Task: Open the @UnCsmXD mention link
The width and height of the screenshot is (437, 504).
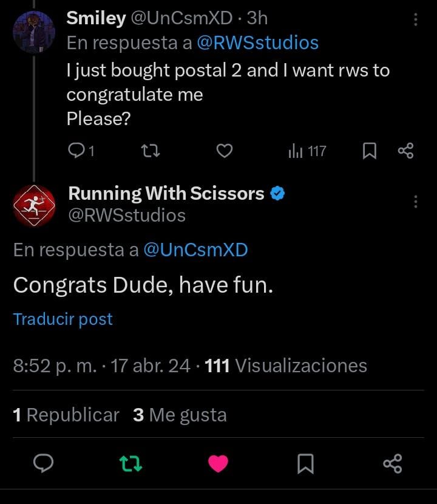Action: pos(195,250)
